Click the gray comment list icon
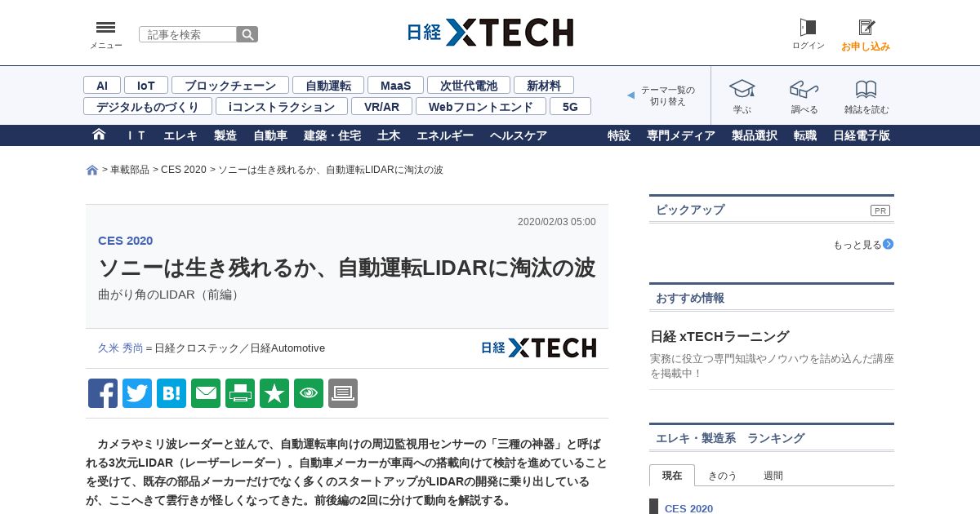The width and height of the screenshot is (980, 514). [343, 393]
